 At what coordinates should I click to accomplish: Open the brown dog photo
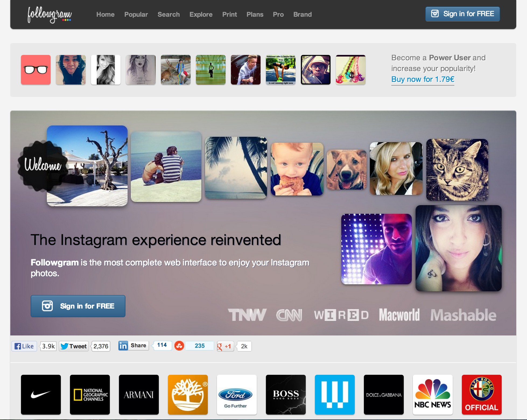click(x=347, y=170)
